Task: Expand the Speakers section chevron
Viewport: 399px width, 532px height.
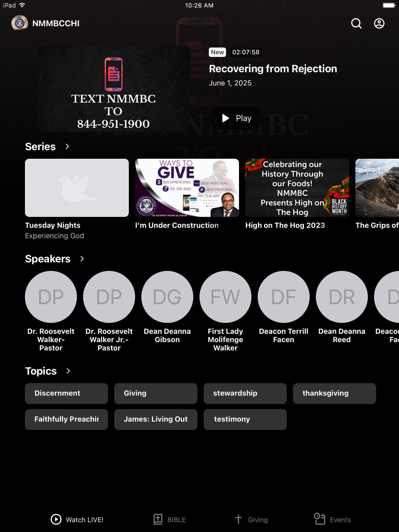Action: (x=82, y=259)
